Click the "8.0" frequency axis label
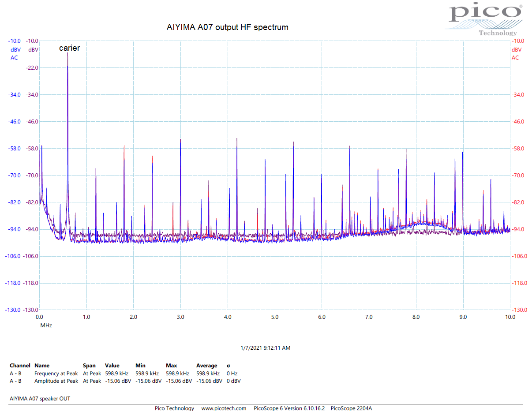Image resolution: width=532 pixels, height=411 pixels. 416,317
